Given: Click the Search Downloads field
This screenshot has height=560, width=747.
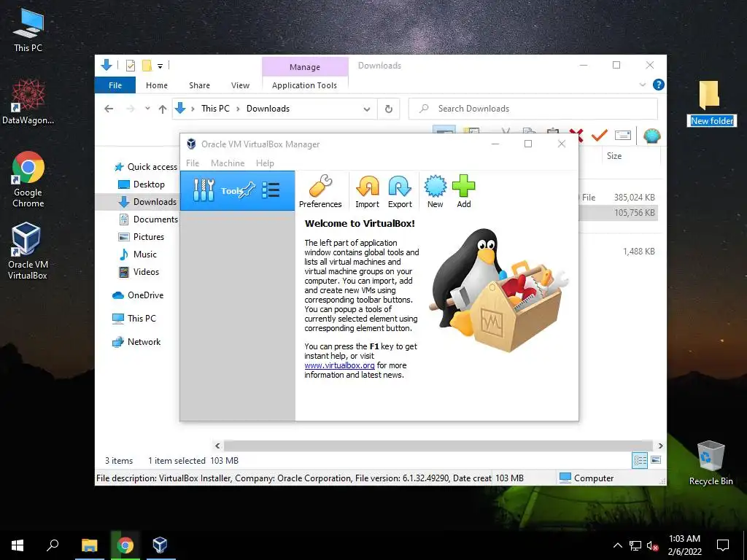Looking at the screenshot, I should coord(533,109).
